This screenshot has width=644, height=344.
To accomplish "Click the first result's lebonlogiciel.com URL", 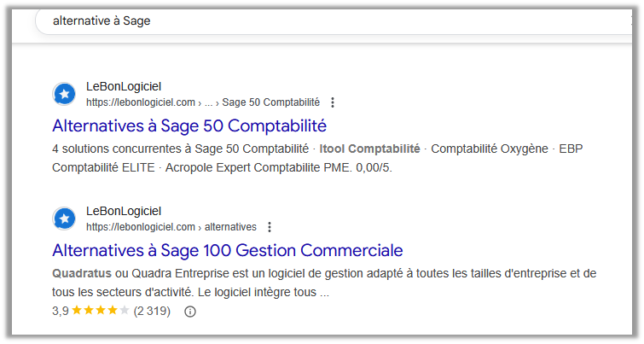I will (141, 102).
